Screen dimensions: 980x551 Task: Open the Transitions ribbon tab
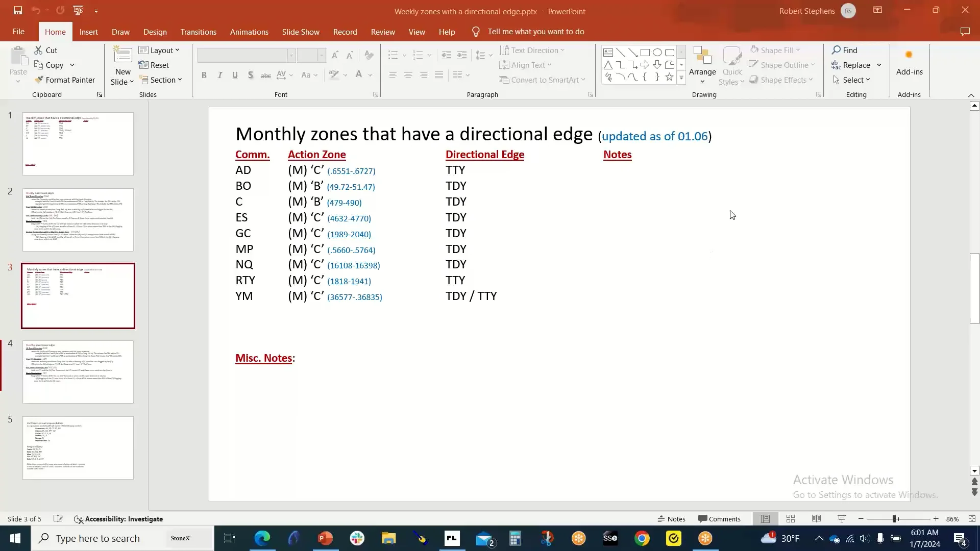tap(198, 32)
